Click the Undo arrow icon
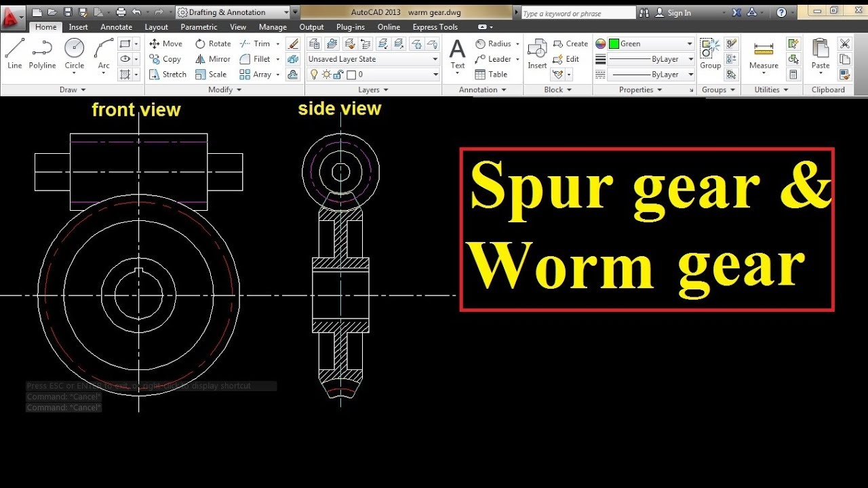The width and height of the screenshot is (868, 488). pos(137,12)
